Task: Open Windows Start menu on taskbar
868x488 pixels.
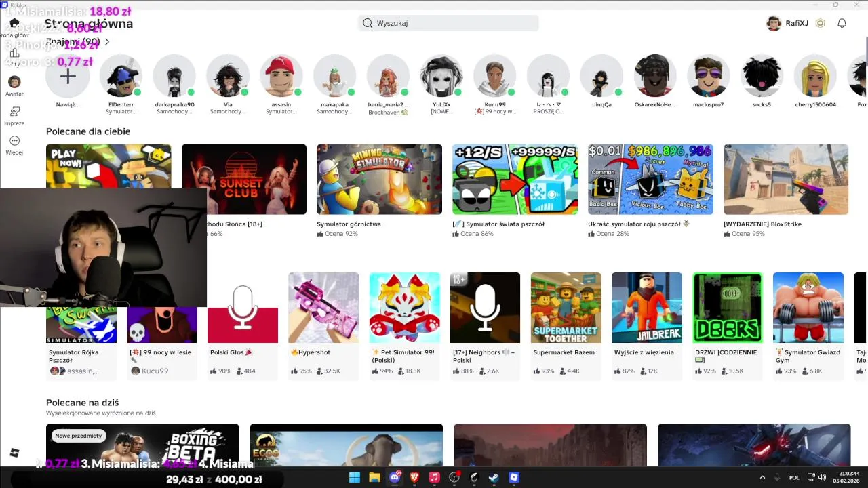Action: 355,477
